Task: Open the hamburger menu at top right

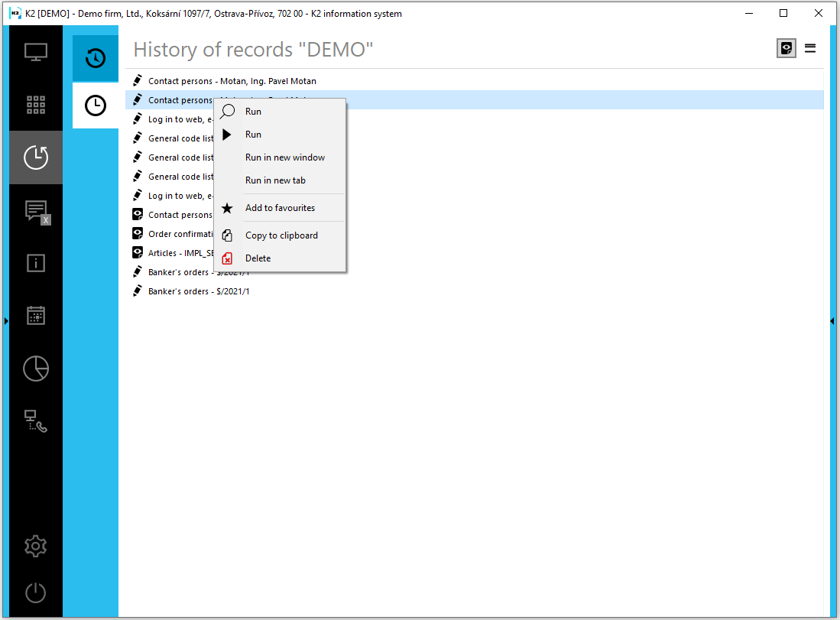Action: coord(810,48)
